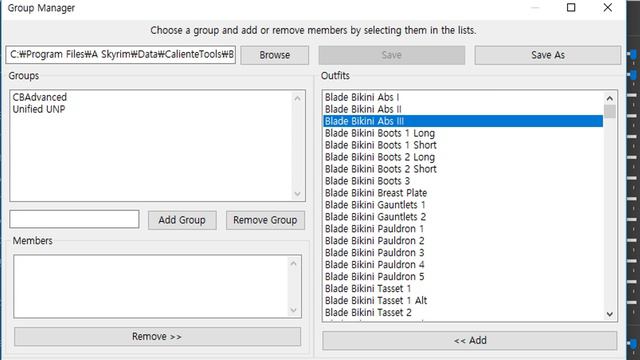
Task: Select the Unified UNP group
Action: (39, 109)
